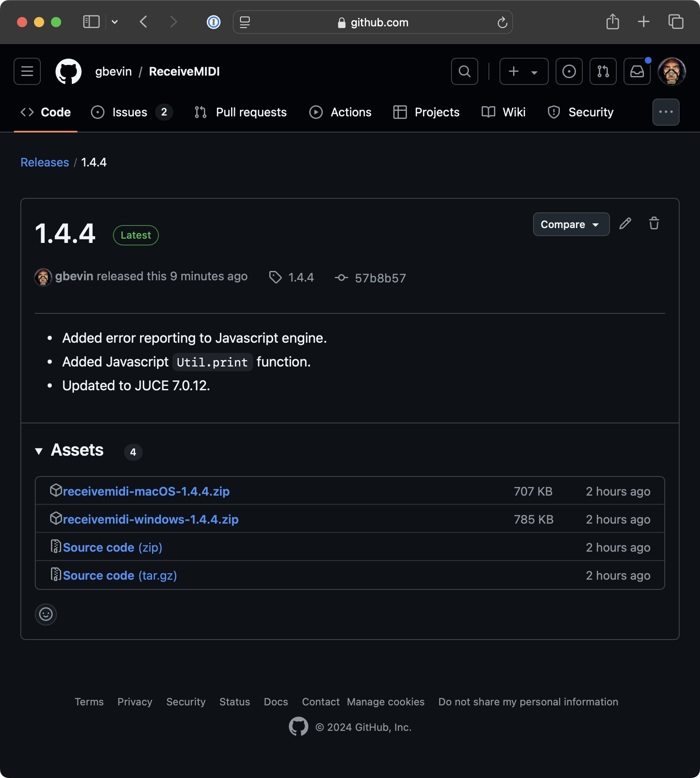This screenshot has height=778, width=700.
Task: Download Source code (zip)
Action: pyautogui.click(x=113, y=547)
